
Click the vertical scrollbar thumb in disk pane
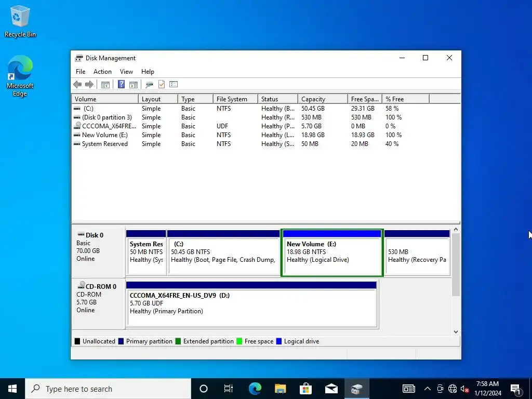(456, 264)
